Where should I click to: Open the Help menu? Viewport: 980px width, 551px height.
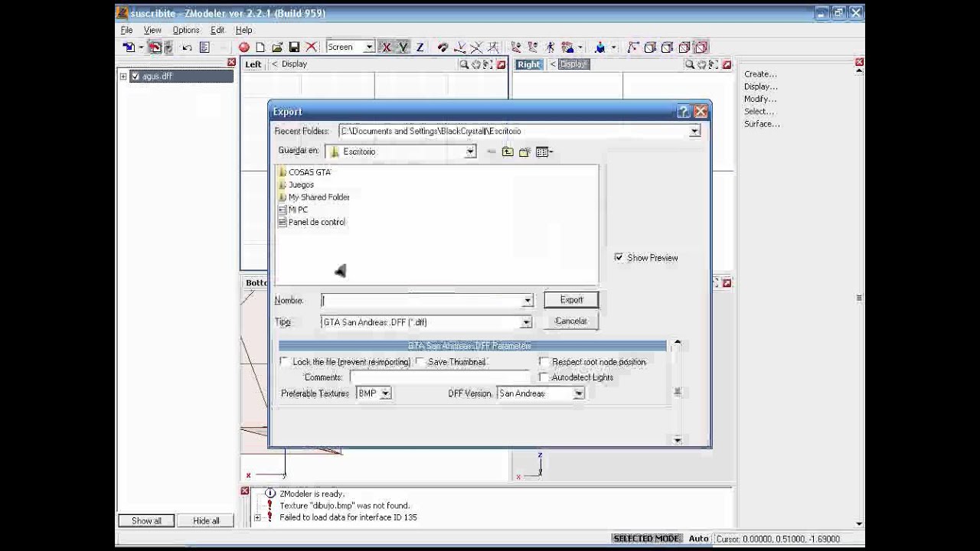pyautogui.click(x=243, y=30)
